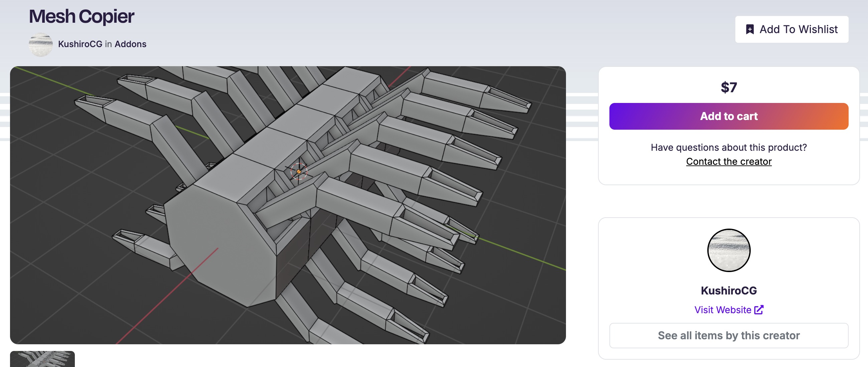This screenshot has width=868, height=367.
Task: Open the Contact the creator link
Action: pyautogui.click(x=728, y=161)
